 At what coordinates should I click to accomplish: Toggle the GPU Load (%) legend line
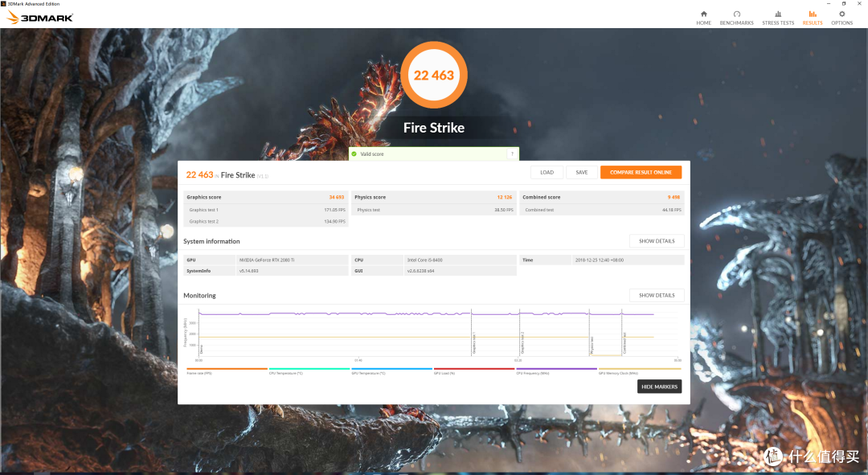coord(474,371)
